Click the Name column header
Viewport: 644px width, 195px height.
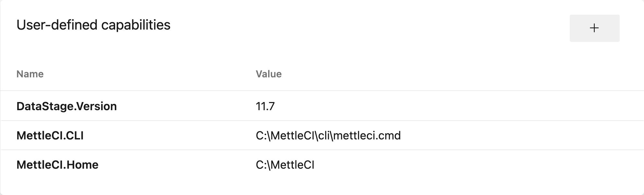pos(30,74)
